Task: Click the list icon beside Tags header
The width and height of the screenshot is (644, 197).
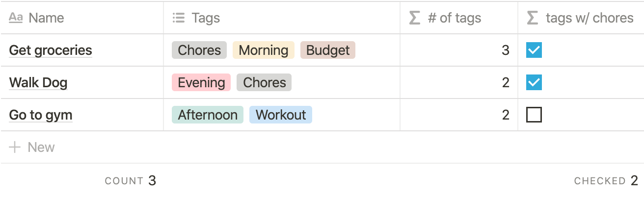Action: 179,18
